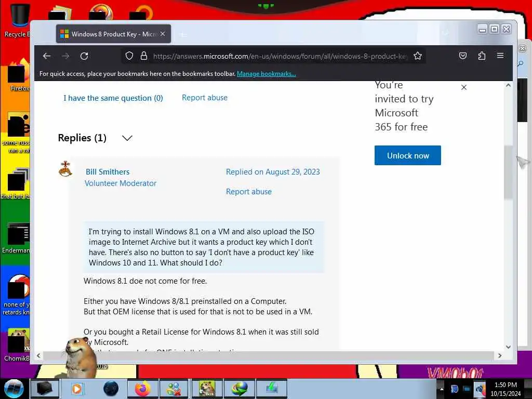Open the Manage bookmarks link
Viewport: 532px width, 399px height.
point(267,74)
